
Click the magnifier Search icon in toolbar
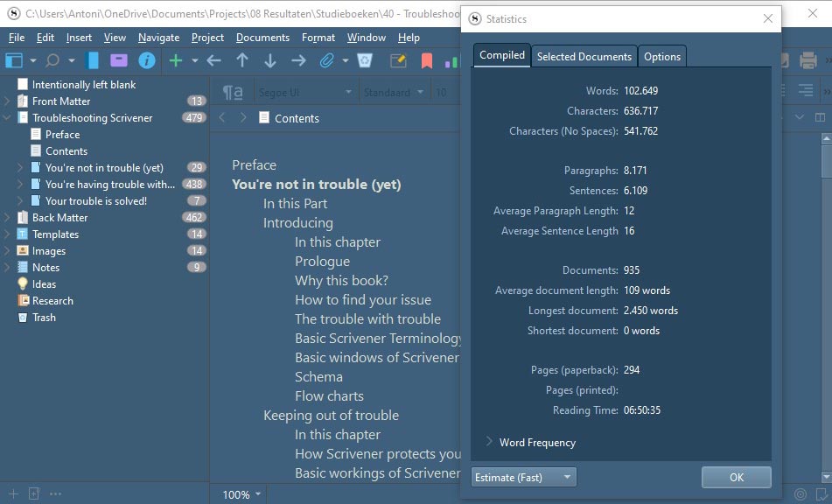[52, 60]
